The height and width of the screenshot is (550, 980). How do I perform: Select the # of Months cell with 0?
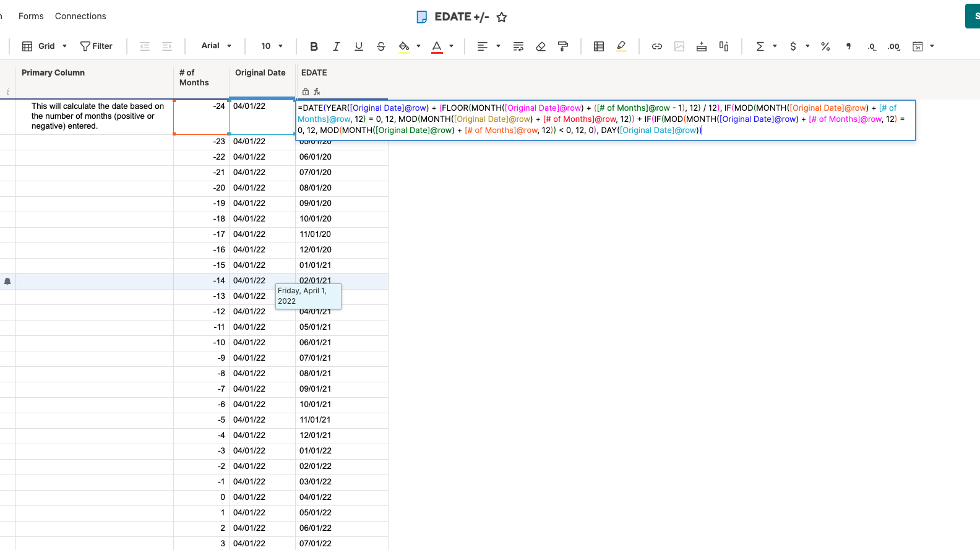[x=201, y=497]
